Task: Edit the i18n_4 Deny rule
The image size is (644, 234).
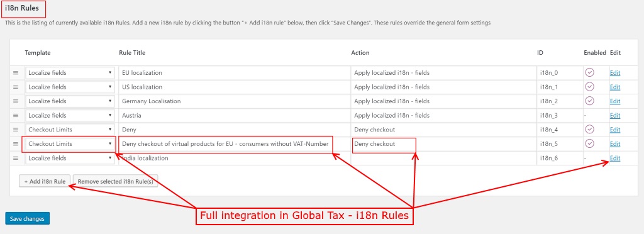Action: click(615, 130)
